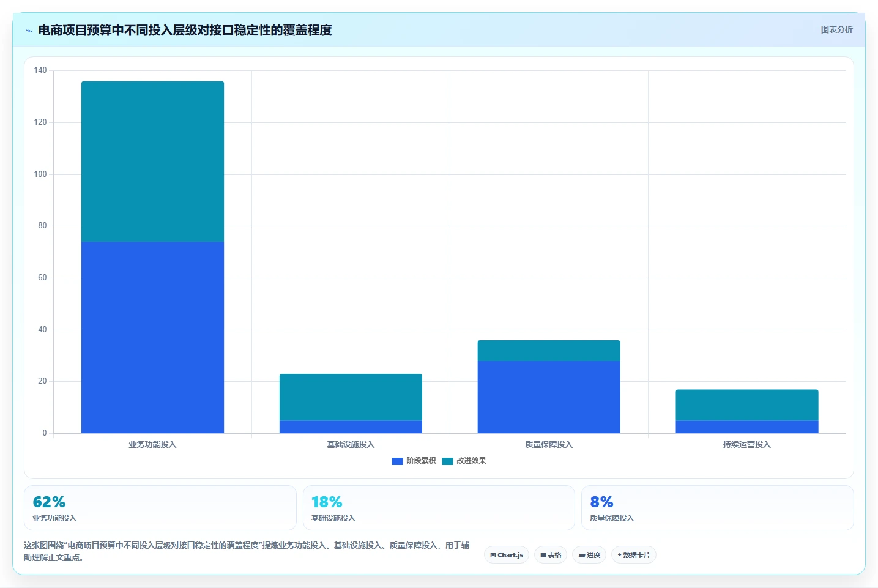Click the 阶段累积 legend label
Viewport: 878px width, 588px height.
[x=421, y=461]
